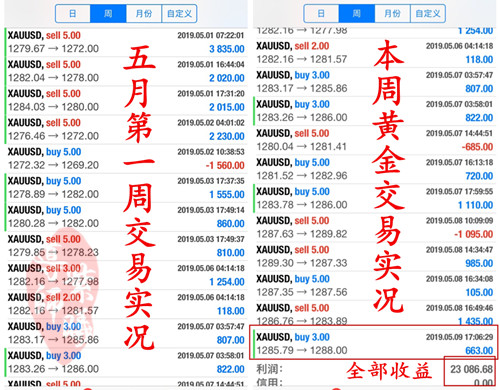Open the sell 5.00 trade with 3 835.00 profit

click(126, 42)
